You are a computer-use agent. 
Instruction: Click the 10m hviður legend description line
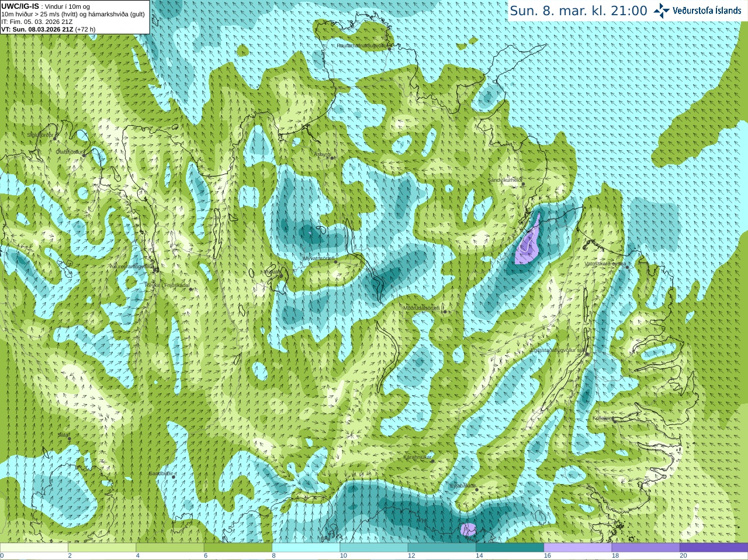coord(73,14)
